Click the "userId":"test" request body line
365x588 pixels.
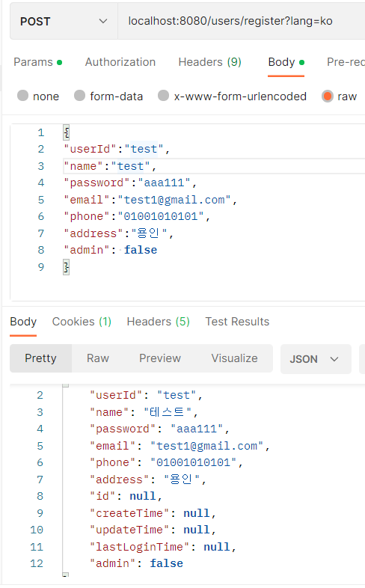tap(117, 149)
